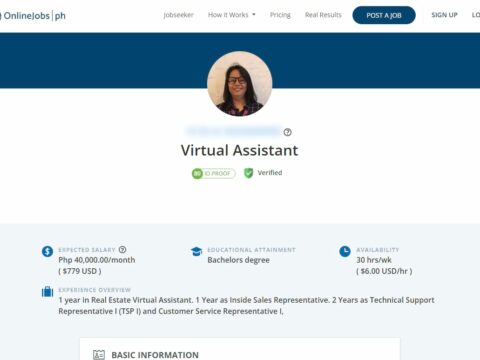480x360 pixels.
Task: Click the clock Availability icon
Action: pos(345,251)
